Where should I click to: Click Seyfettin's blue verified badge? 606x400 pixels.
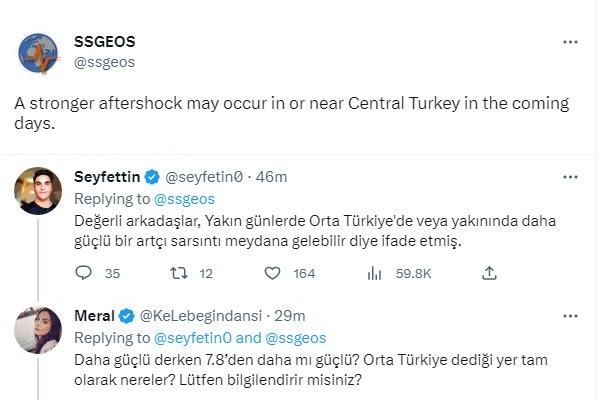pyautogui.click(x=155, y=177)
